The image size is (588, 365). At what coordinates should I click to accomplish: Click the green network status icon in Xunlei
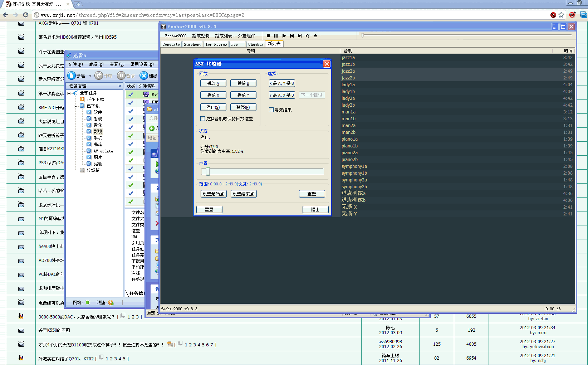click(x=88, y=302)
